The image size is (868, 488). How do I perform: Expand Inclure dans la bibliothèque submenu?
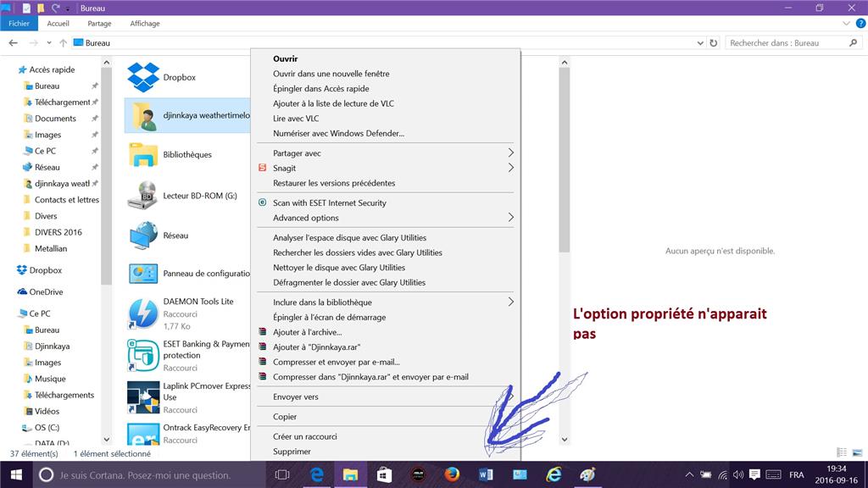point(511,302)
